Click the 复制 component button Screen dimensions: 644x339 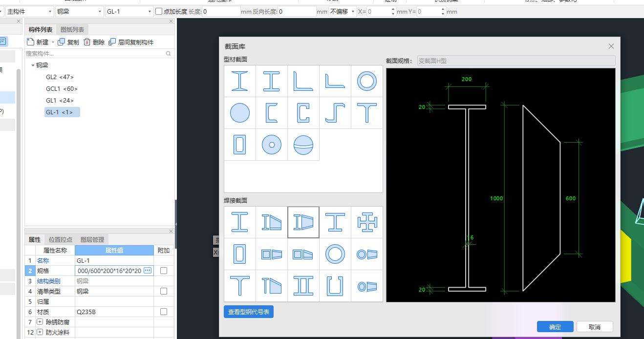68,42
